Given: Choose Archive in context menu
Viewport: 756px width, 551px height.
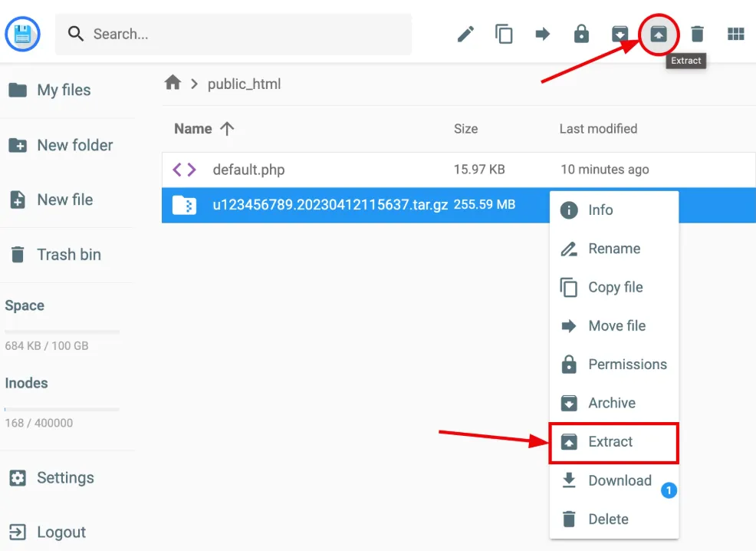Looking at the screenshot, I should (x=613, y=403).
